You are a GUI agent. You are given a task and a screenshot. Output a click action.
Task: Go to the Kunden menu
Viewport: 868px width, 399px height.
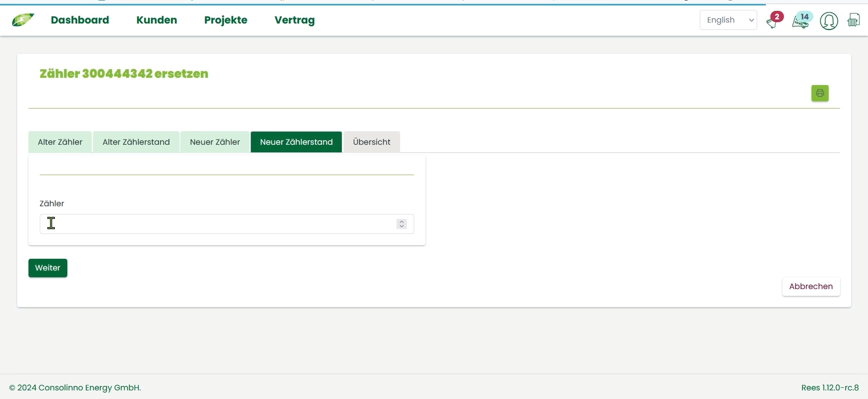pos(156,20)
